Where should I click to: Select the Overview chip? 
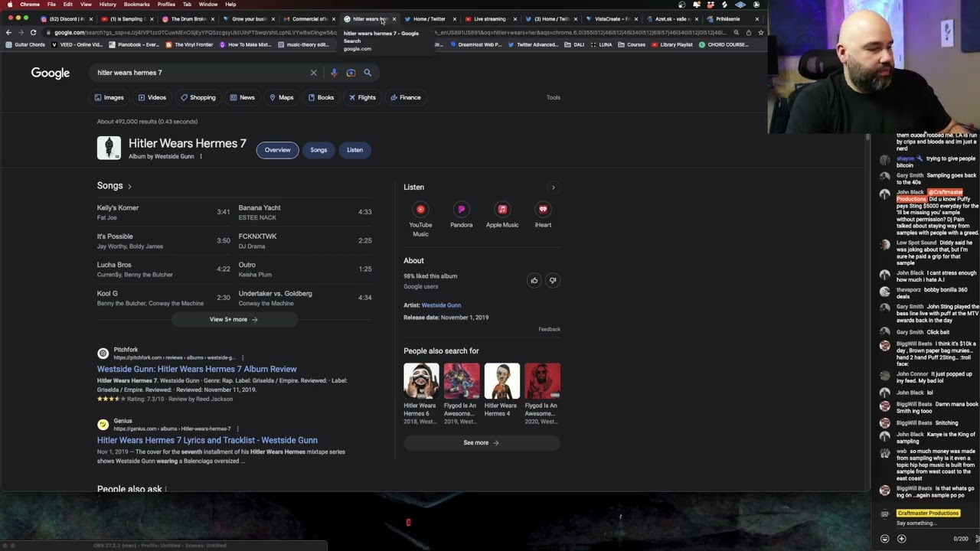277,150
